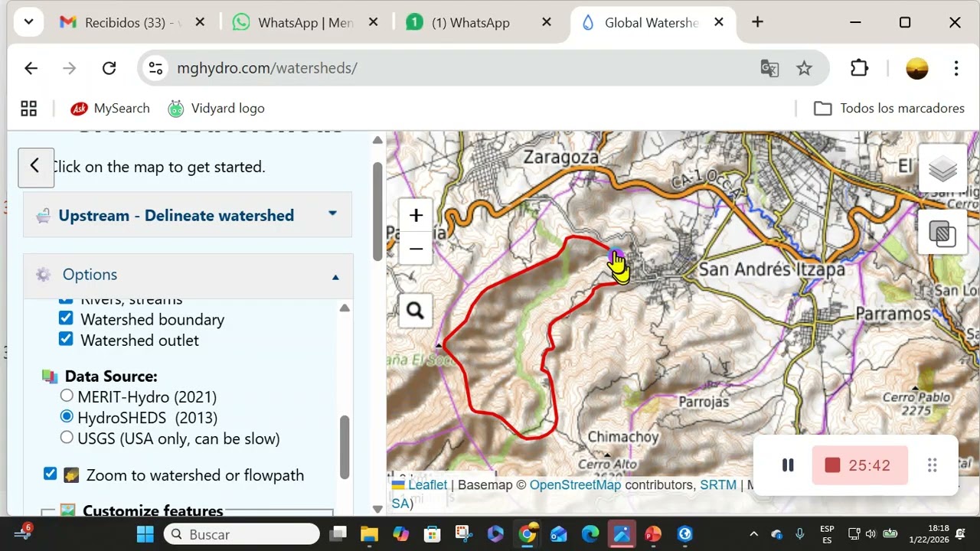Viewport: 980px width, 551px height.
Task: Click the San Andrés Itzapa map label
Action: point(772,269)
